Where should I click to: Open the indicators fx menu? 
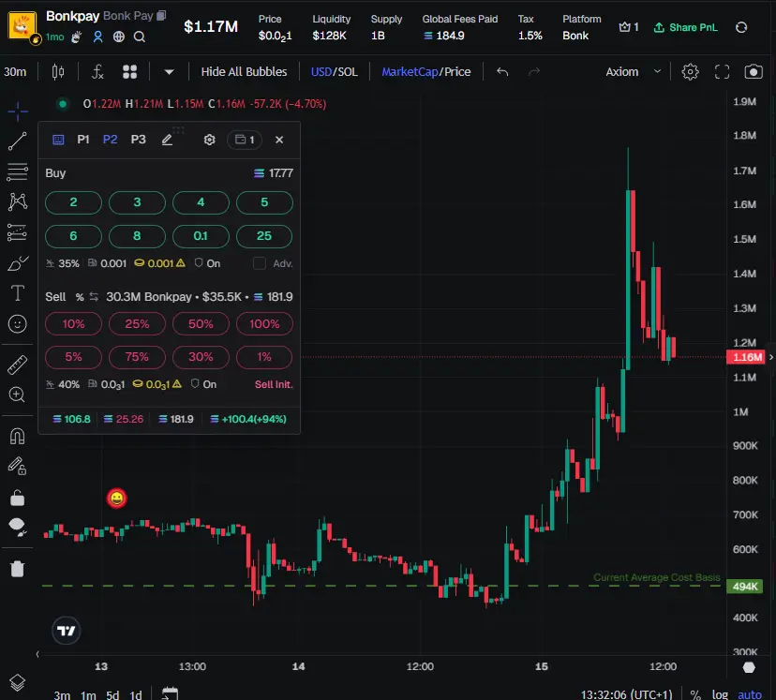pos(97,72)
